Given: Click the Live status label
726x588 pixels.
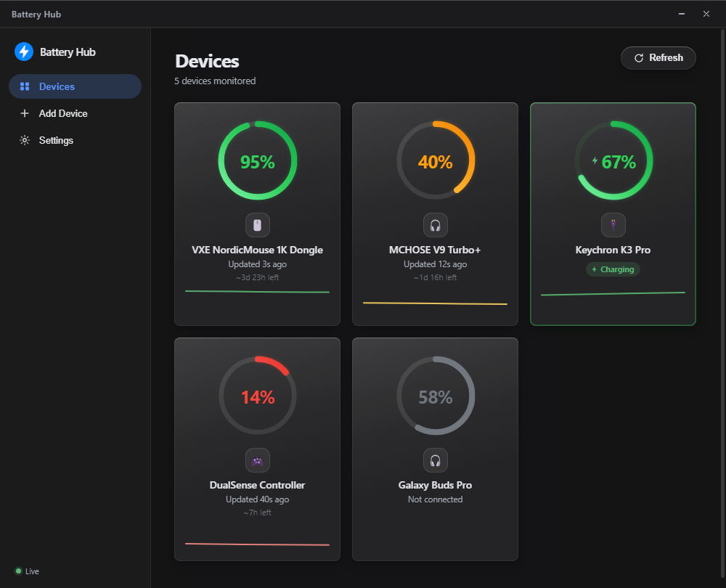Looking at the screenshot, I should coord(32,571).
